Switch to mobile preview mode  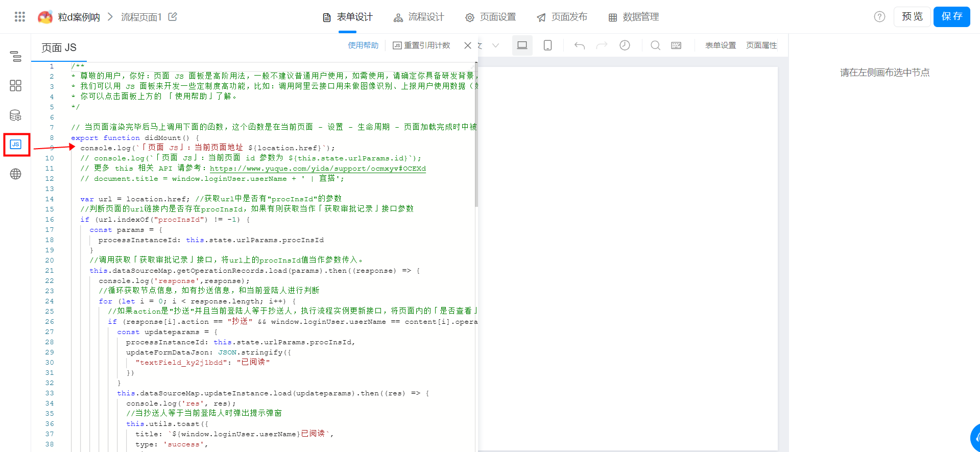[547, 45]
